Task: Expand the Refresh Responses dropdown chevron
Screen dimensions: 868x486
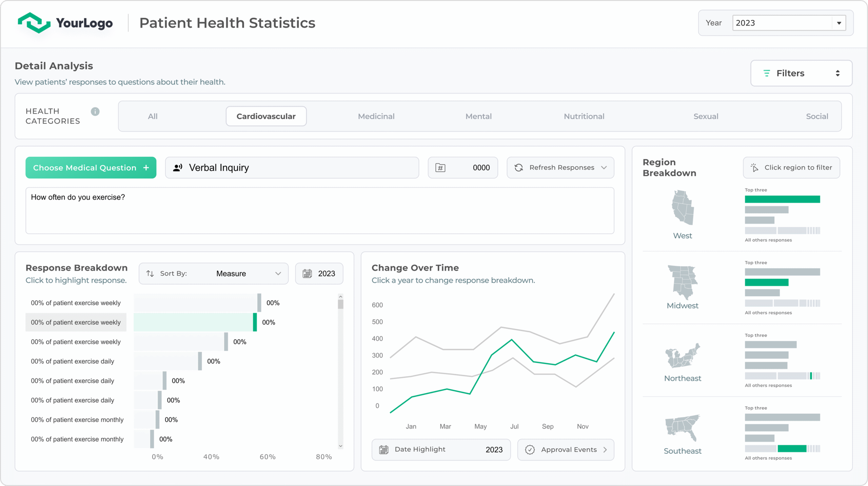Action: pos(604,168)
